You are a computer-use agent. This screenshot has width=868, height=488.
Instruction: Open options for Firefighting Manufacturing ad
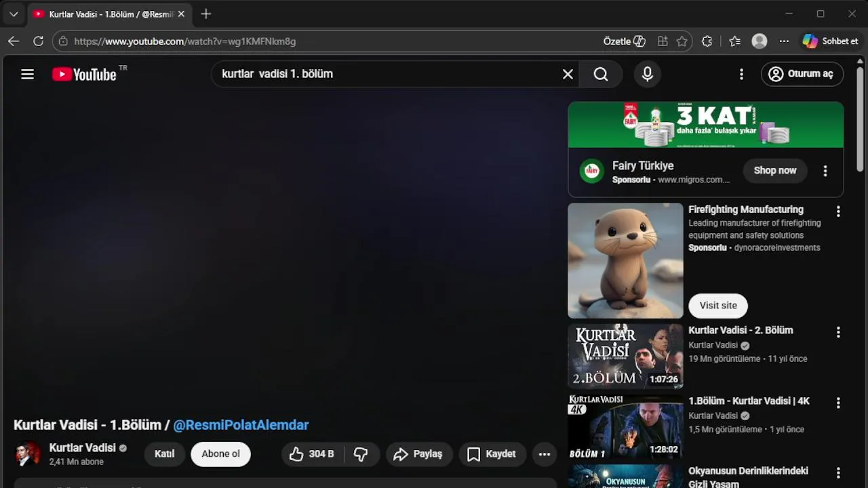click(838, 211)
